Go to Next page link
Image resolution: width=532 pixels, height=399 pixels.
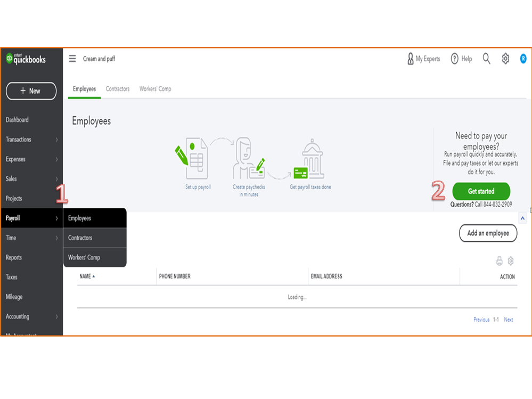[508, 320]
